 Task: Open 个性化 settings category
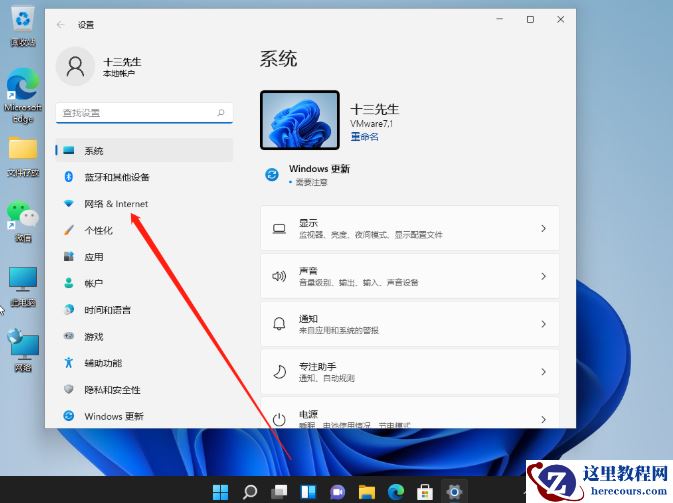click(144, 230)
